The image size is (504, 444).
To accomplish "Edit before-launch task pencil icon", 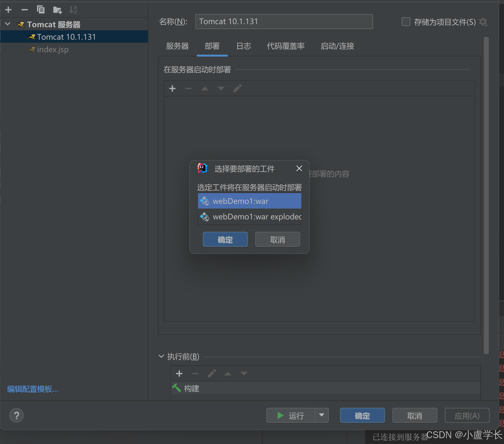I will (x=212, y=374).
